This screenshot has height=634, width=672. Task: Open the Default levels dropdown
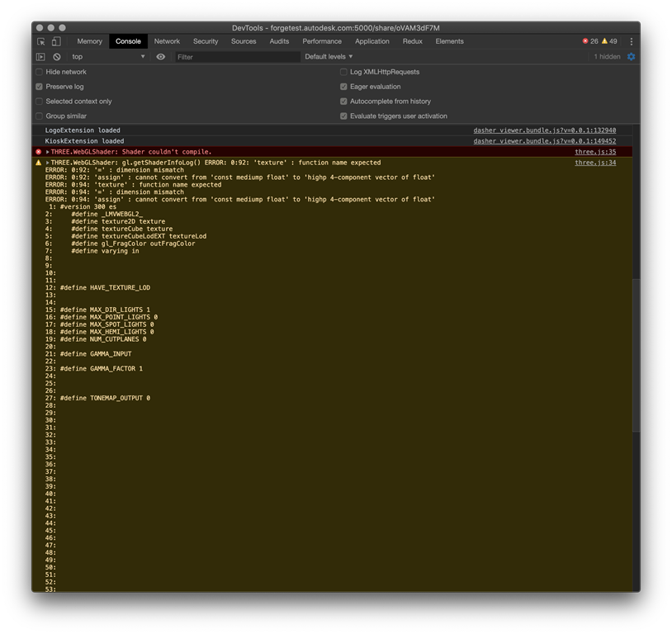click(329, 57)
